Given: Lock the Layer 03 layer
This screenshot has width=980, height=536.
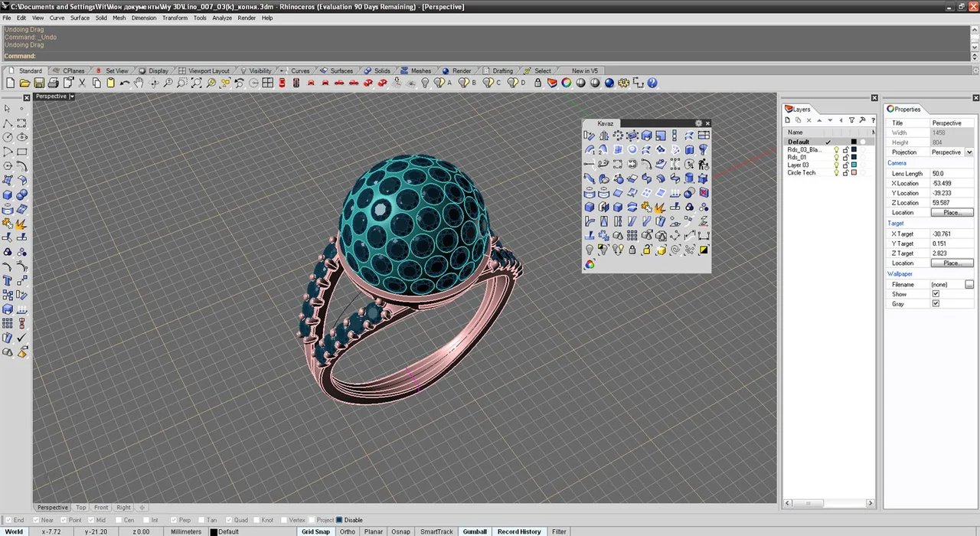Looking at the screenshot, I should [845, 165].
